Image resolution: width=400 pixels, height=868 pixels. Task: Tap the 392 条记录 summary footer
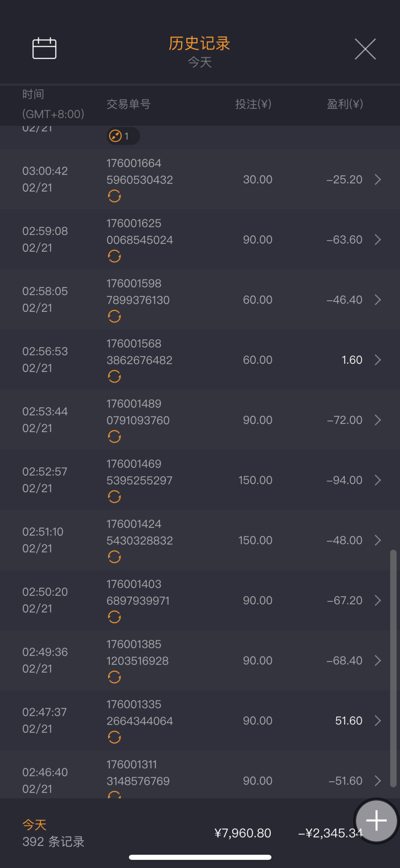point(53,842)
